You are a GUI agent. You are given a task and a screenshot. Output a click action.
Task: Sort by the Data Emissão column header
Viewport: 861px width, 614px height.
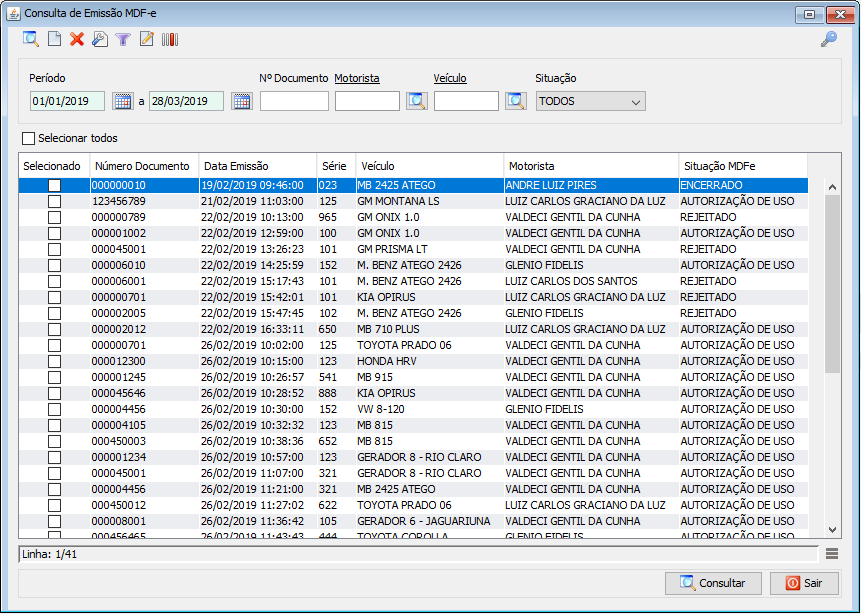point(258,166)
